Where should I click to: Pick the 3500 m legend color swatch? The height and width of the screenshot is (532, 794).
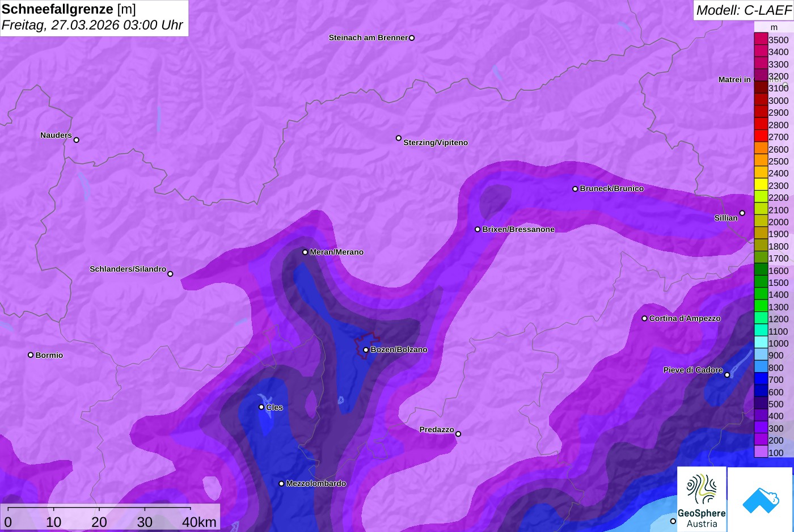coord(761,39)
